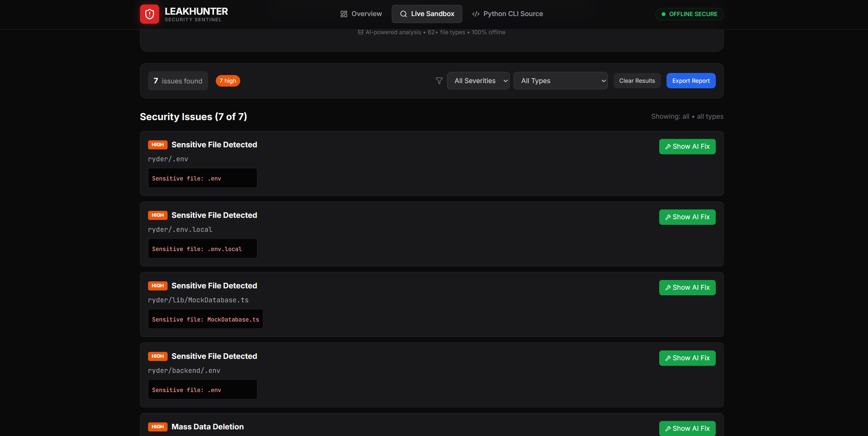
Task: Show AI Fix for Mass Data Deletion
Action: point(687,428)
